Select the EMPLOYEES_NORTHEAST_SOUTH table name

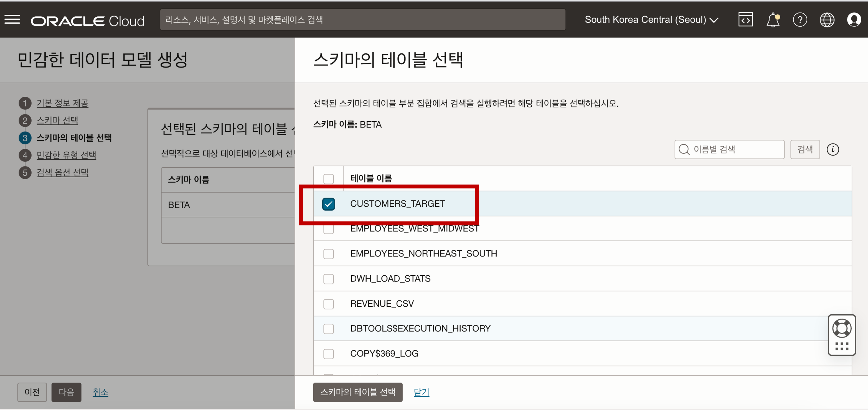coord(423,253)
